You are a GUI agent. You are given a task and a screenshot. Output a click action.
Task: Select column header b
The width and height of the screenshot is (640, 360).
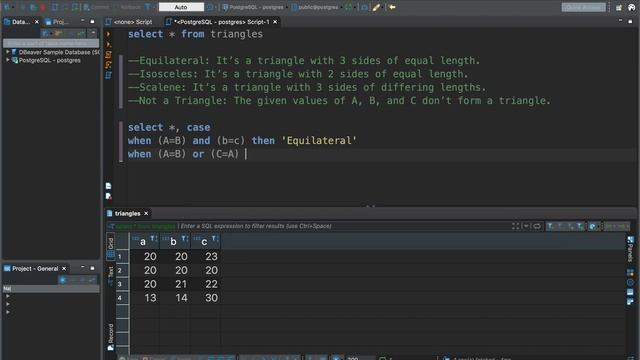tap(173, 242)
